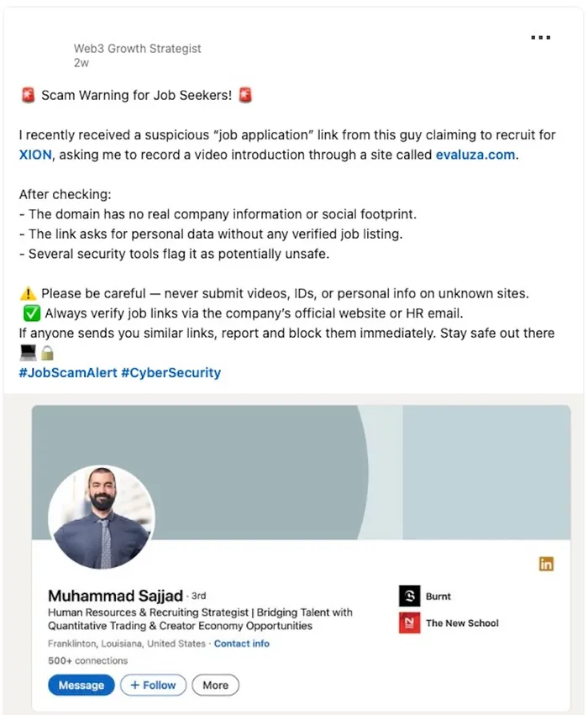Open Contact info on the profile

(242, 643)
